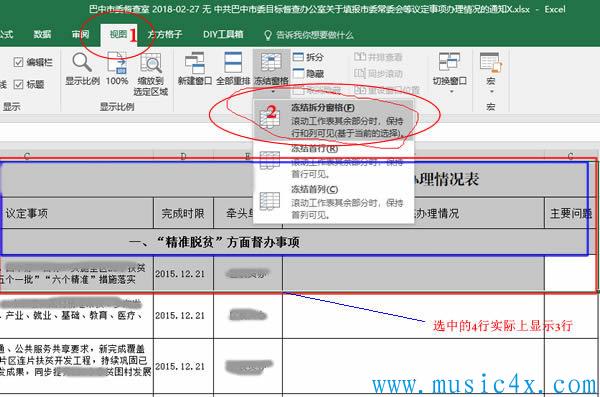Viewport: 600px width, 397px height.
Task: Toggle the 编辑栏 formula bar checkbox
Action: 18,62
